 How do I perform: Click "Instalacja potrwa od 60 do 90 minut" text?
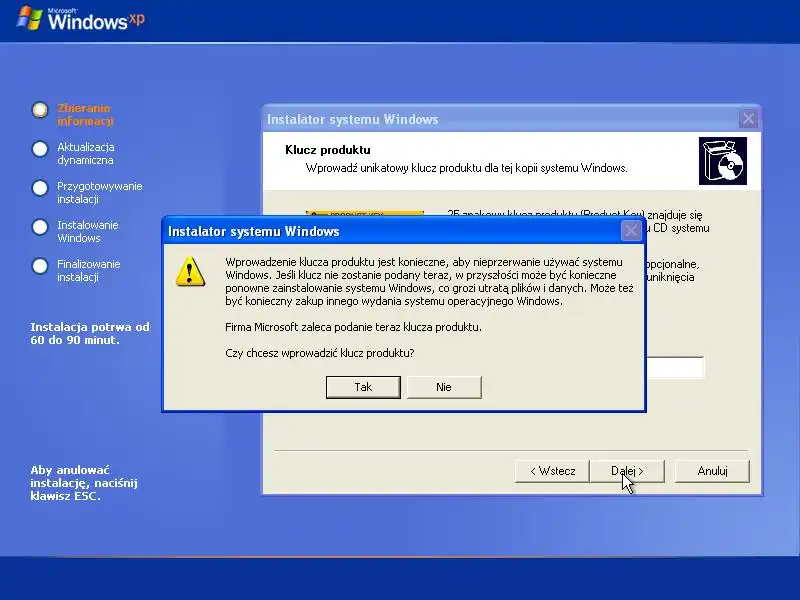coord(90,334)
